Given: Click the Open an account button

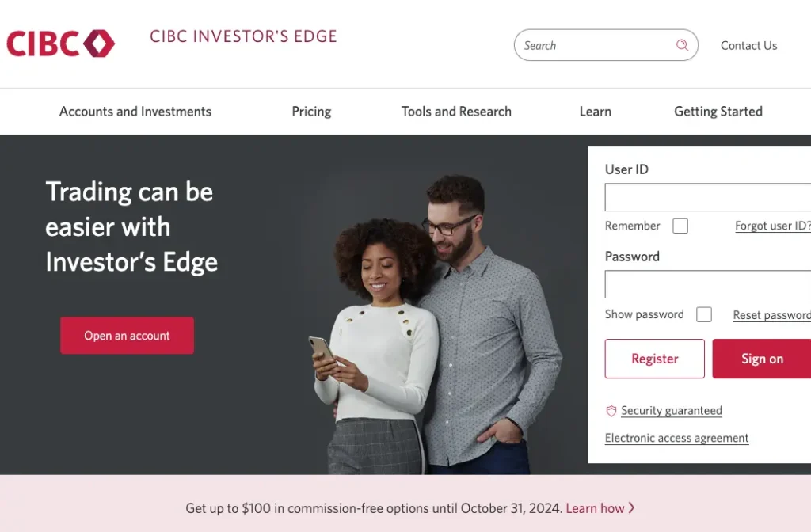Looking at the screenshot, I should point(127,335).
